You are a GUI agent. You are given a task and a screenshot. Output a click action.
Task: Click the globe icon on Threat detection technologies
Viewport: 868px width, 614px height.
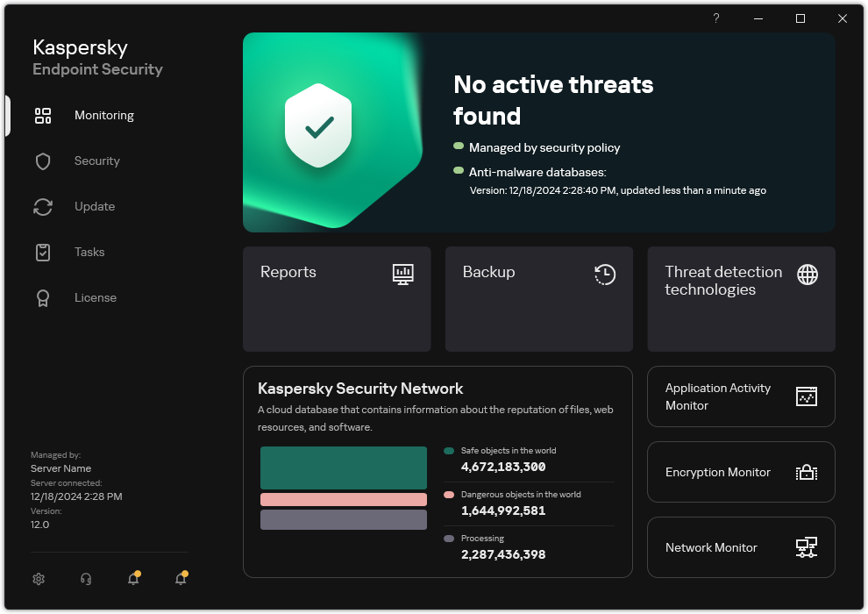tap(806, 275)
